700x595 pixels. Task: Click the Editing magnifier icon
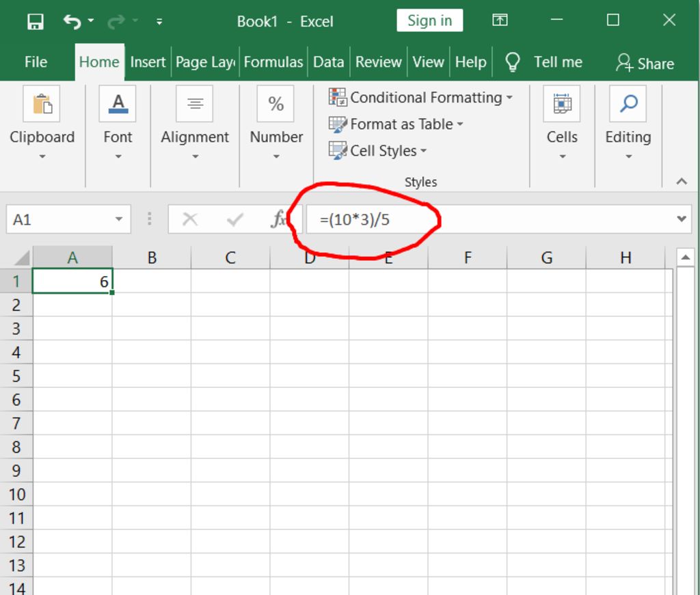click(628, 103)
